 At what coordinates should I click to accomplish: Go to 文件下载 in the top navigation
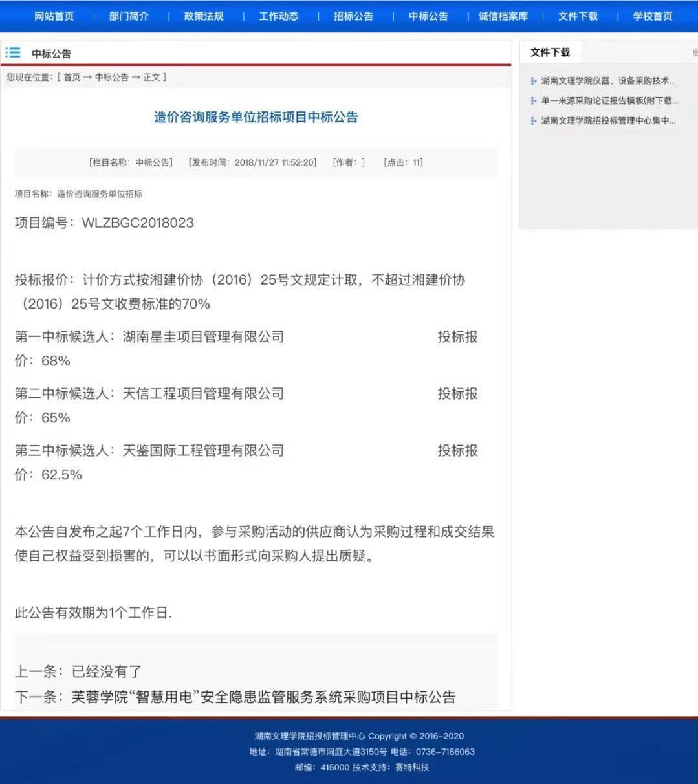578,16
